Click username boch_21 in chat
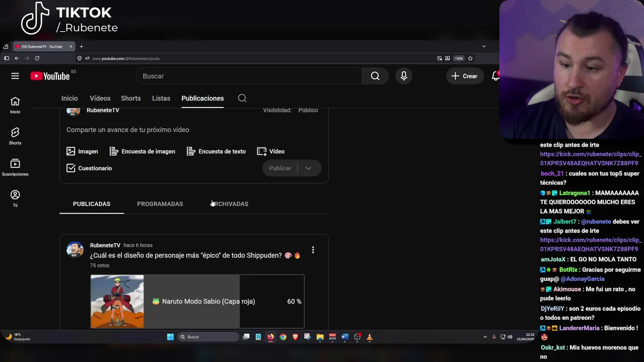 click(x=552, y=173)
